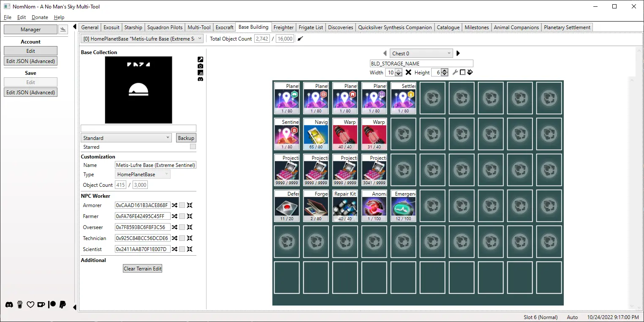This screenshot has height=322, width=644.
Task: Click the camera icon beside base image
Action: click(200, 66)
